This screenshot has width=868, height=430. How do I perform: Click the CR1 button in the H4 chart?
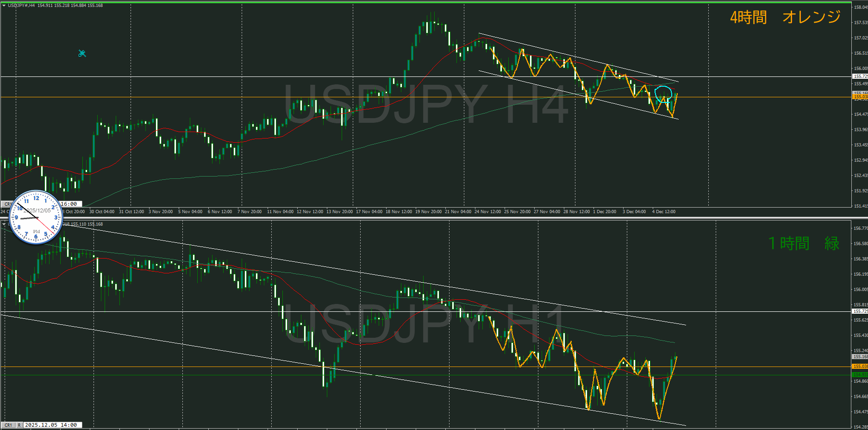click(7, 204)
